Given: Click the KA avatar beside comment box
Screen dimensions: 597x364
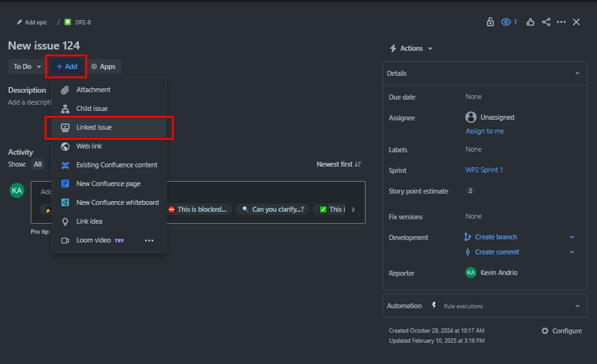Looking at the screenshot, I should (17, 190).
